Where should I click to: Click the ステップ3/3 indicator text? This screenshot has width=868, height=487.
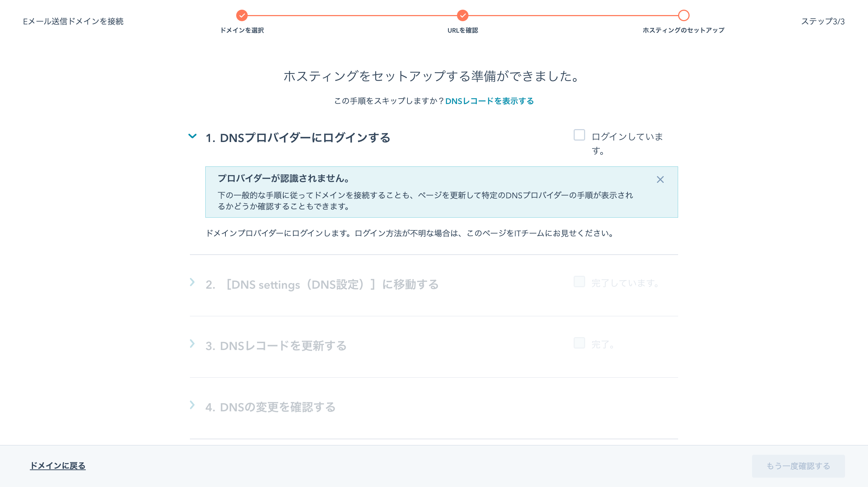coord(823,22)
